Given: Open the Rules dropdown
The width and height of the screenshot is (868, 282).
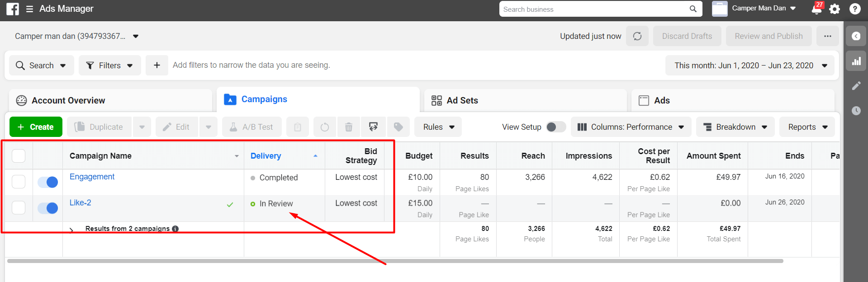Looking at the screenshot, I should tap(438, 127).
